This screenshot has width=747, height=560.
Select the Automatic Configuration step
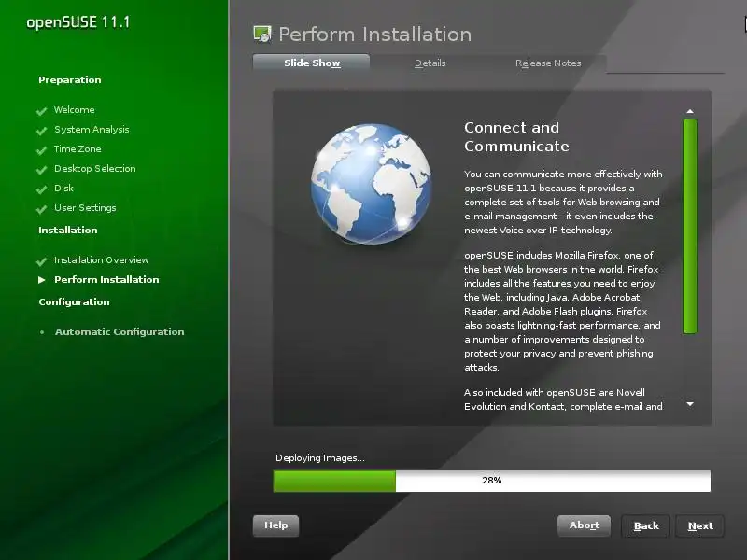[120, 332]
